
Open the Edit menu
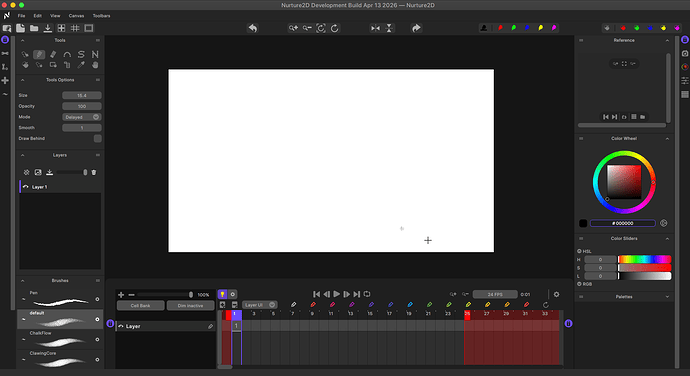(38, 16)
